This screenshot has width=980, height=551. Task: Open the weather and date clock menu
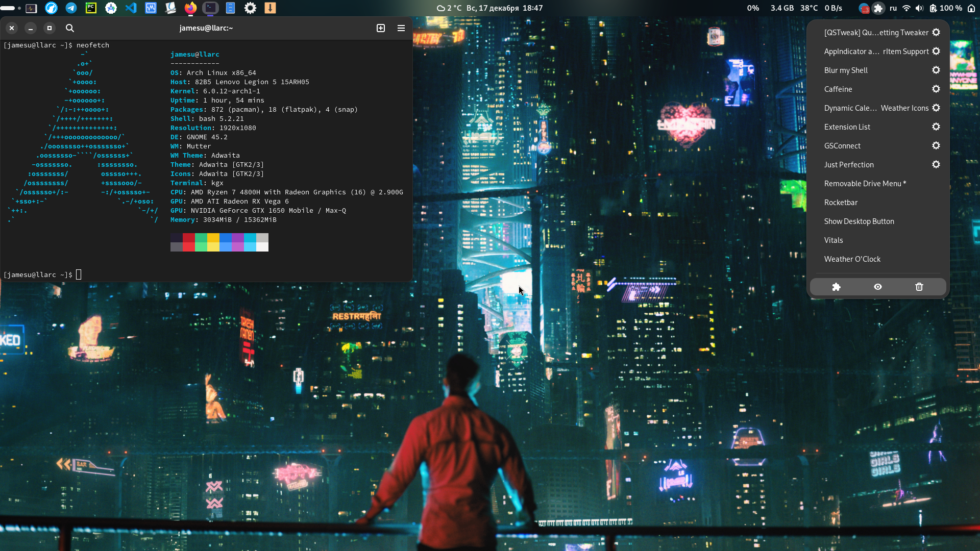pos(489,8)
